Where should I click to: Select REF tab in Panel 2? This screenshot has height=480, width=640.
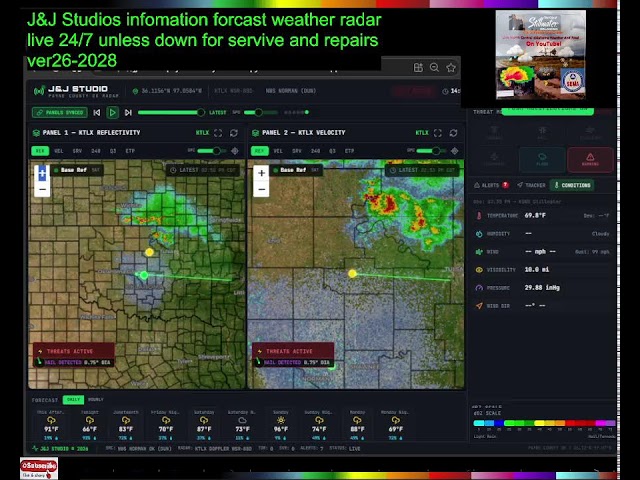(260, 151)
